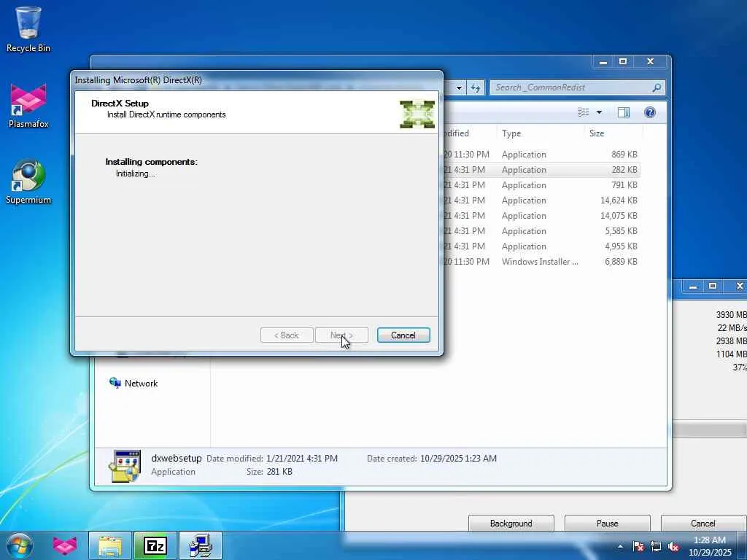Screen dimensions: 747x560
Task: Open the 7-Zip taskbar icon
Action: tap(155, 545)
